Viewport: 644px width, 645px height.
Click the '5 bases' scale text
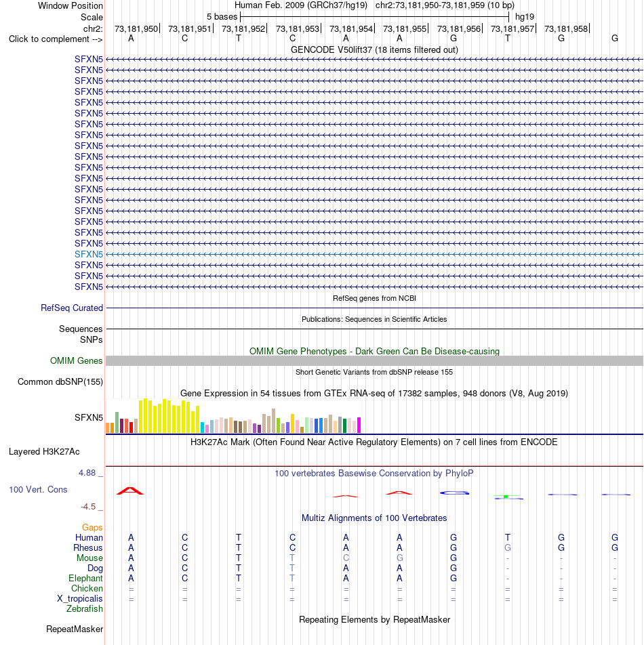(222, 17)
